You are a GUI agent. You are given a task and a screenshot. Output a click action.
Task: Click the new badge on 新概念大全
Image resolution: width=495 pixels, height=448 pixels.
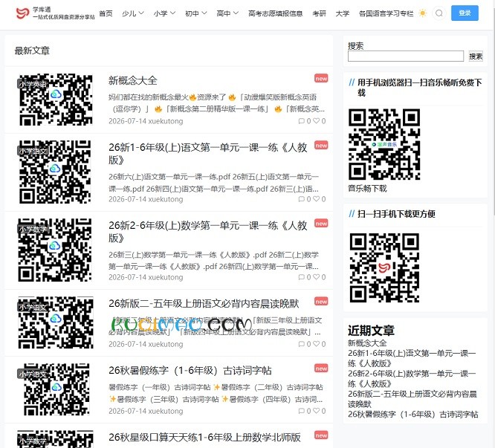pyautogui.click(x=321, y=79)
